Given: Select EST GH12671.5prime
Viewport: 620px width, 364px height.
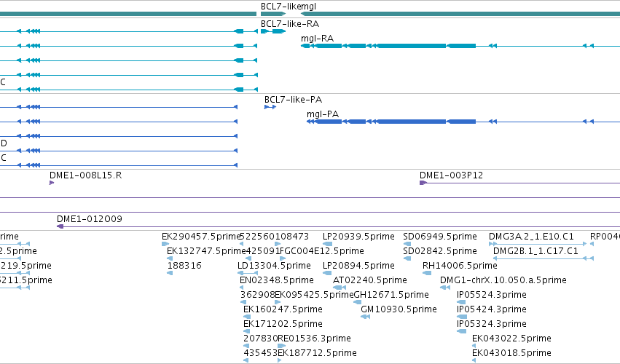Looking at the screenshot, I should (x=391, y=295).
